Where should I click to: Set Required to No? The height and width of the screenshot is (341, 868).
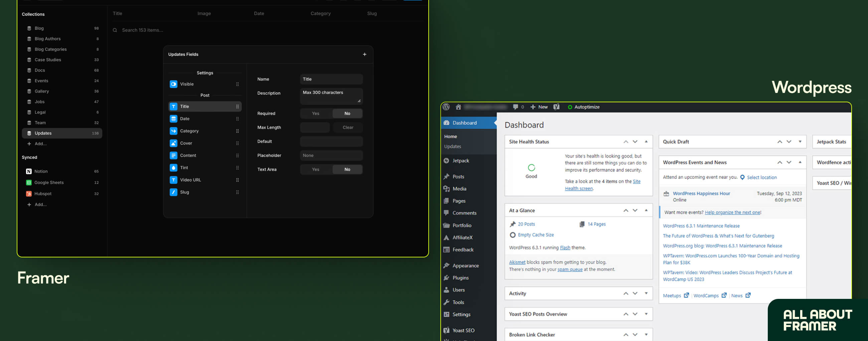tap(347, 114)
